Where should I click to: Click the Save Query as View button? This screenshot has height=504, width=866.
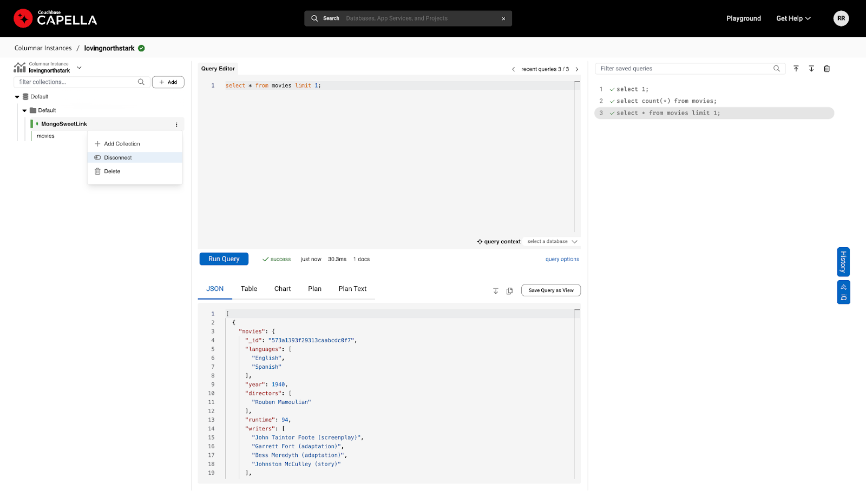(550, 290)
